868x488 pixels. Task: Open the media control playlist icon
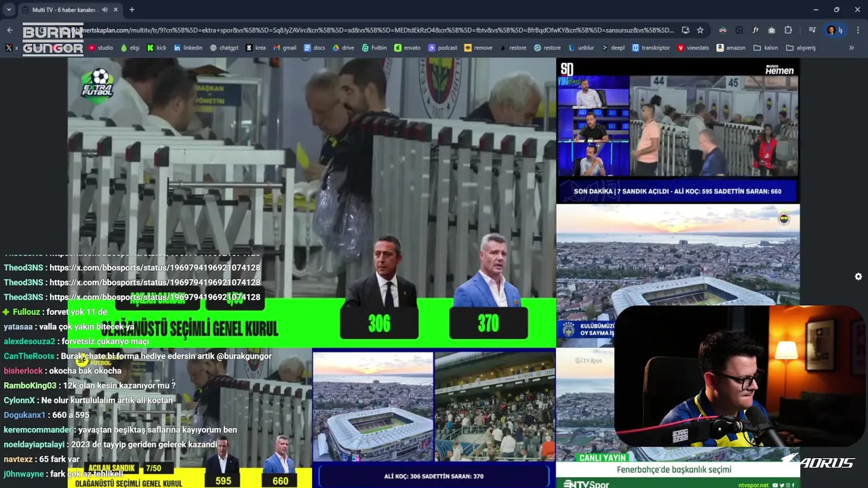[812, 30]
